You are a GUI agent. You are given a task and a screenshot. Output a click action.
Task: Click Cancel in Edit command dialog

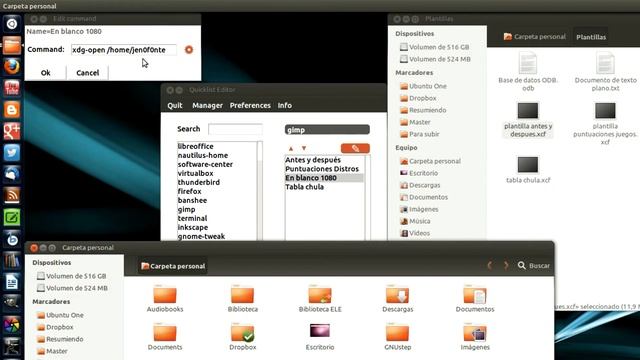[87, 73]
